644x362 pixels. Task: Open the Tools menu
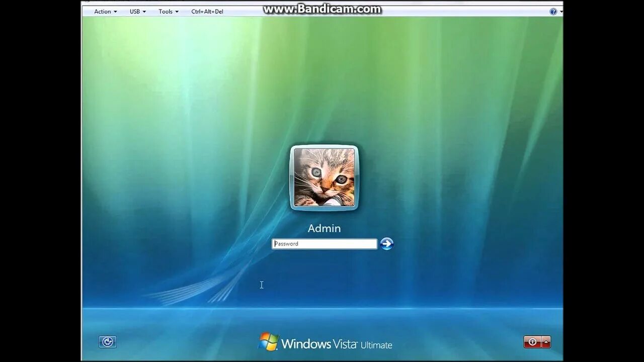pos(169,12)
